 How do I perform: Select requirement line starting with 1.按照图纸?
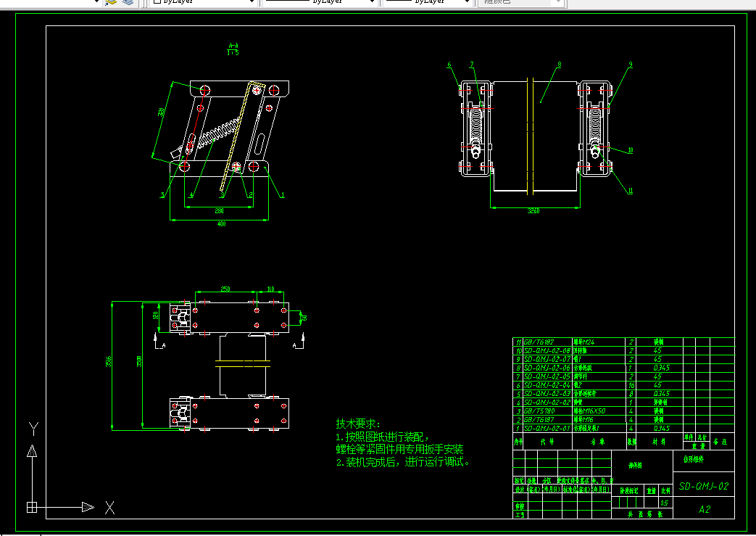[382, 437]
